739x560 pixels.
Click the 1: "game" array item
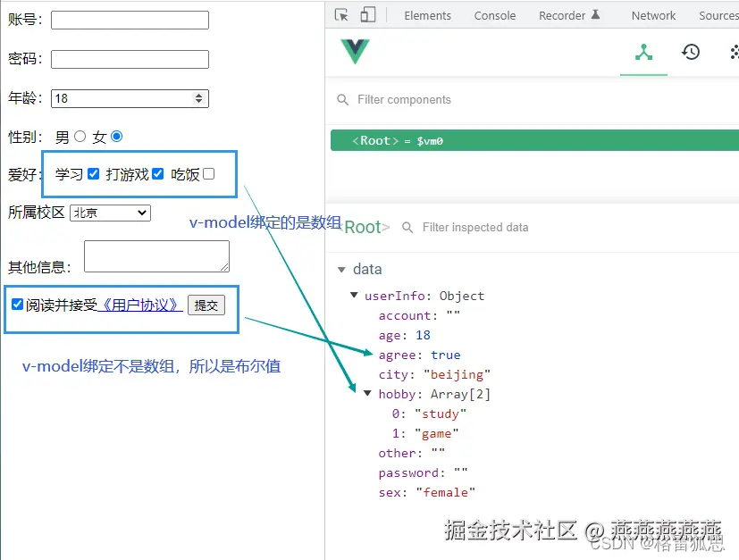click(x=425, y=433)
